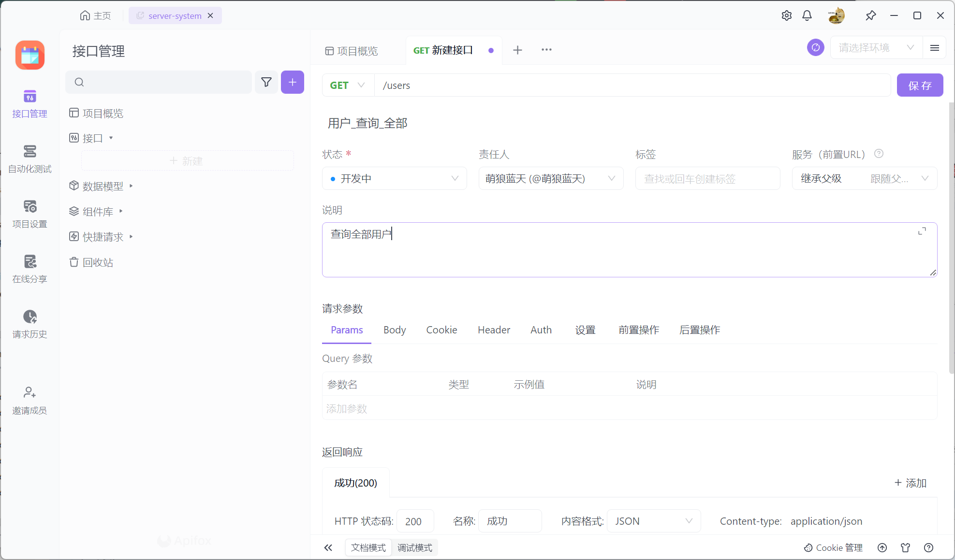Open 在线分享 in the sidebar
Image resolution: width=955 pixels, height=560 pixels.
pos(30,269)
